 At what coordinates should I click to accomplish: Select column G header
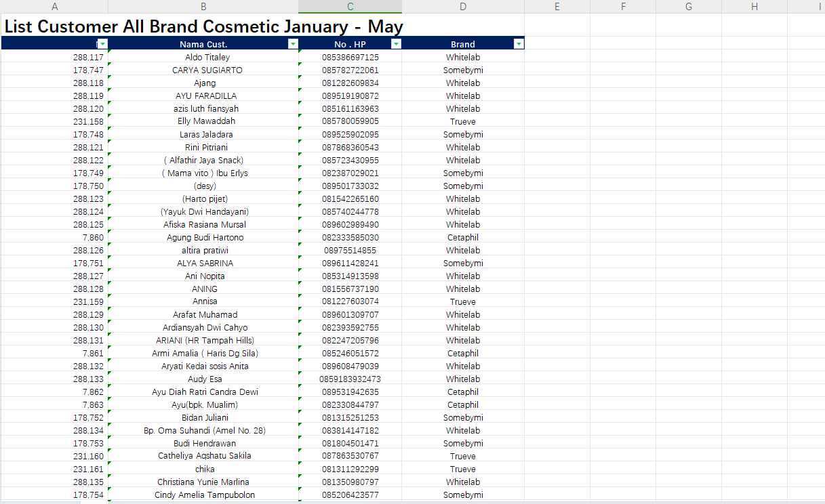click(689, 7)
